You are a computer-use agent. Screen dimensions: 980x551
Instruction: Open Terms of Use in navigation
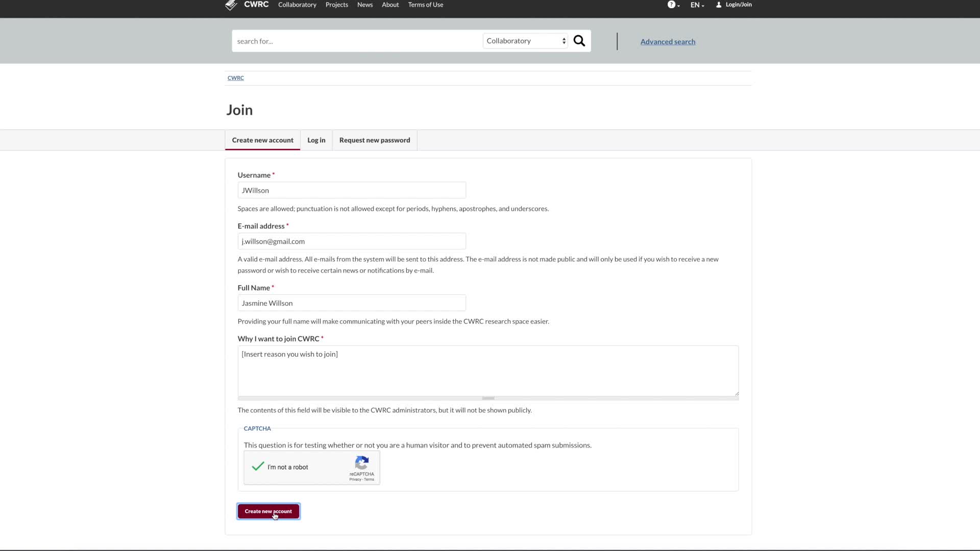426,5
